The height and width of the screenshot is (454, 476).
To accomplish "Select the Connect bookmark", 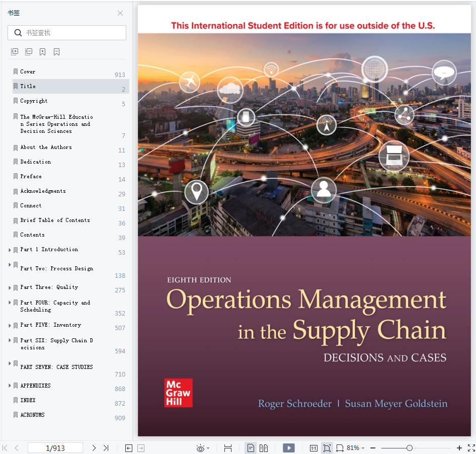I will coord(31,205).
